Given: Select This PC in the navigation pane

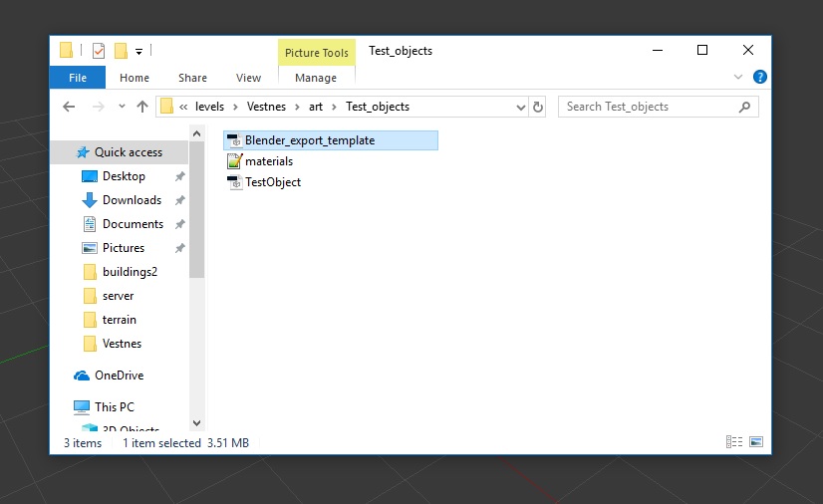Looking at the screenshot, I should pyautogui.click(x=115, y=407).
